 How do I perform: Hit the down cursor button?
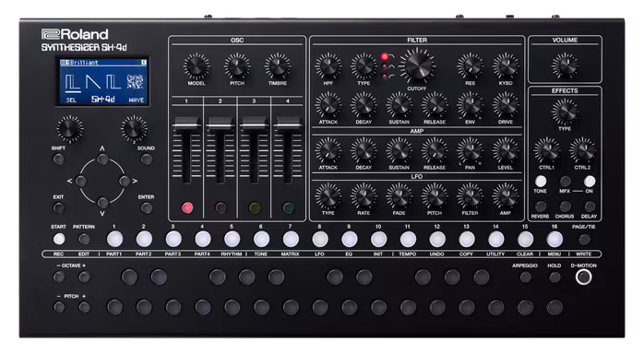(102, 203)
